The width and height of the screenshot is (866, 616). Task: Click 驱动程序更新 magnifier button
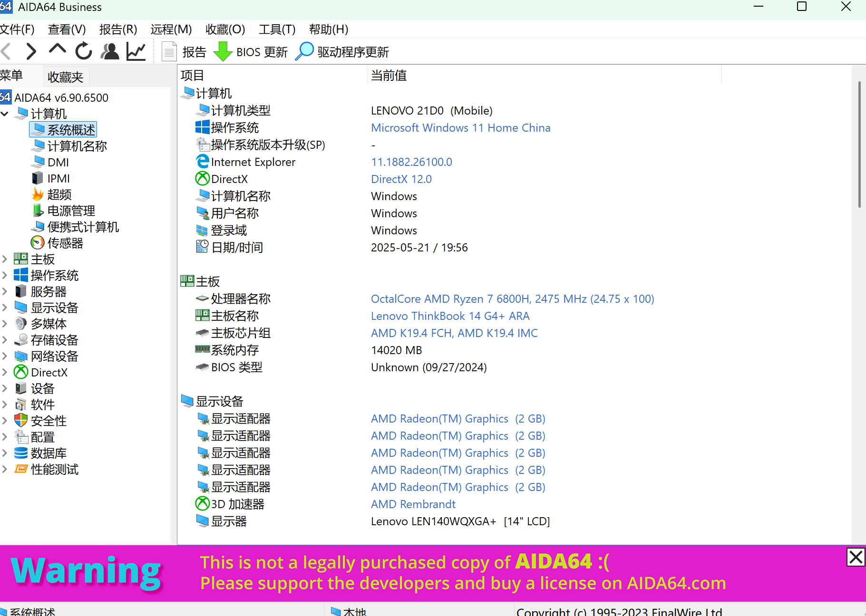342,52
